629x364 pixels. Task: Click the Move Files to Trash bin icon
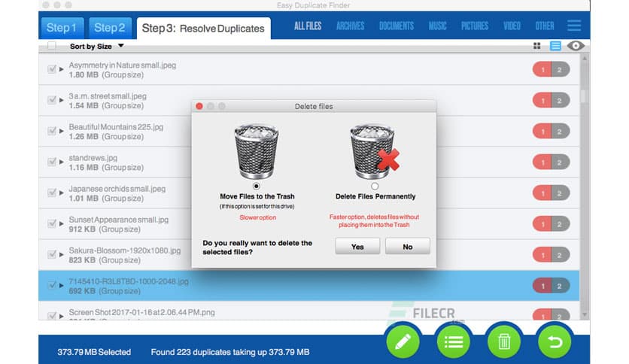[257, 151]
